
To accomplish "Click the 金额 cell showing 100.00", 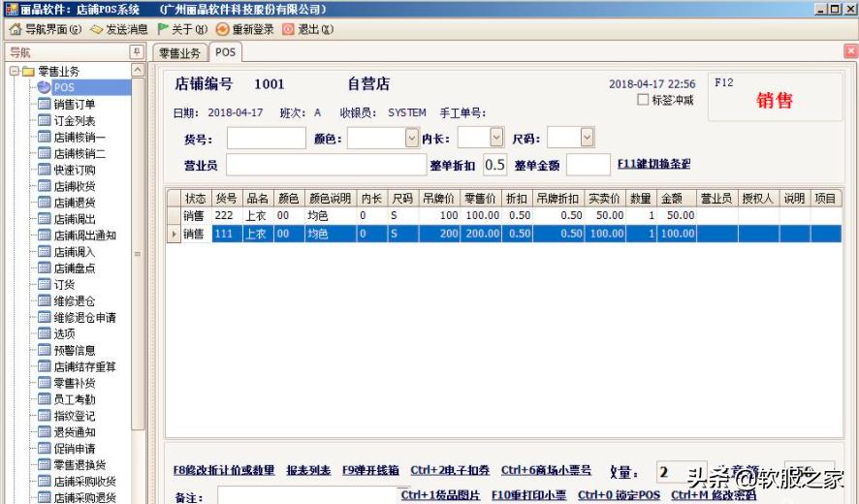I will point(676,234).
